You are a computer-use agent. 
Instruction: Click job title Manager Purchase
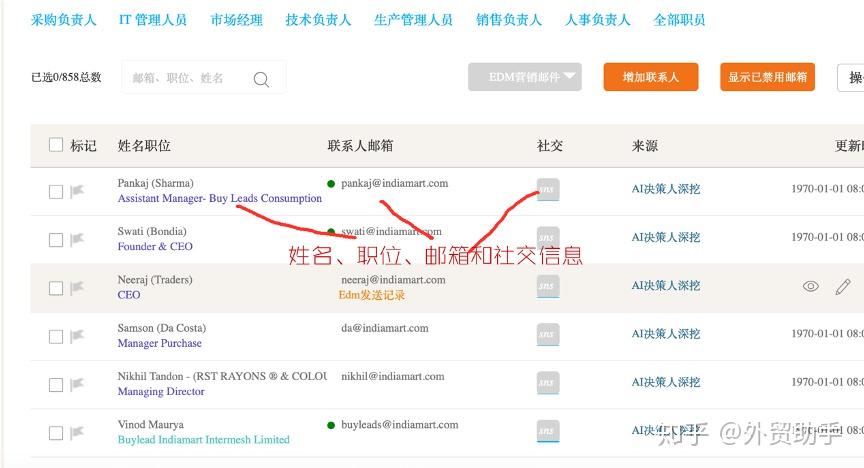(160, 343)
